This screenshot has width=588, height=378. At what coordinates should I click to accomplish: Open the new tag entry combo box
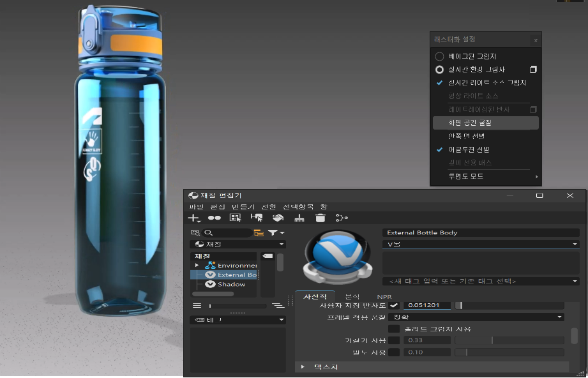point(481,281)
